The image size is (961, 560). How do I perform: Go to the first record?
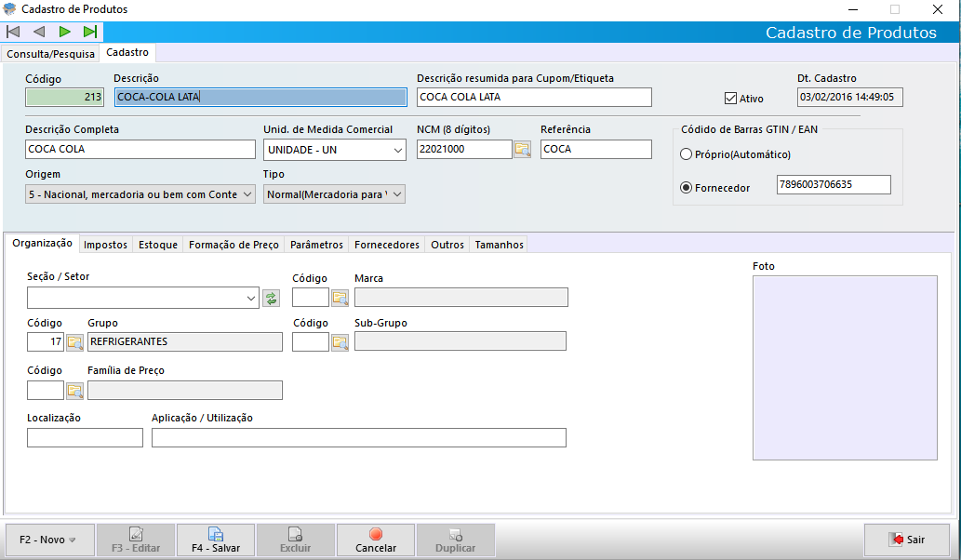13,32
